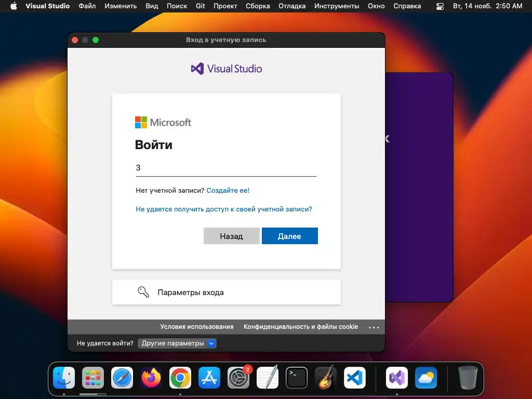Click the Microsoft logo in the login card

[x=163, y=123]
